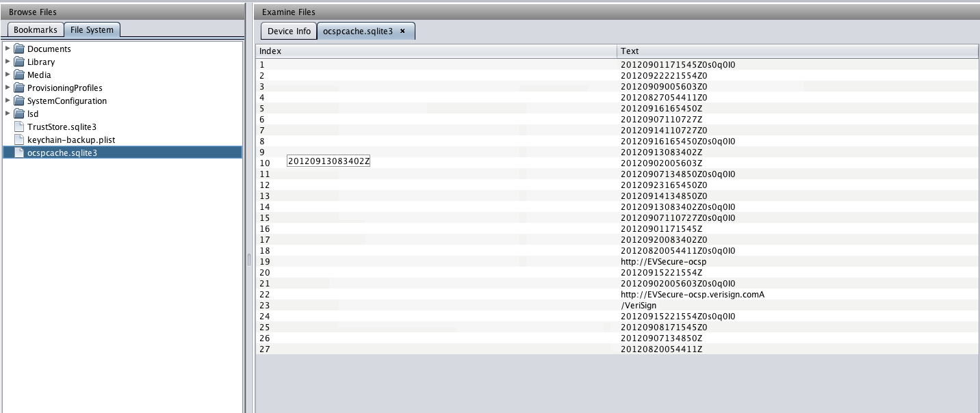Screen dimensions: 980x413
Task: Click the Media folder icon
Action: [x=19, y=75]
